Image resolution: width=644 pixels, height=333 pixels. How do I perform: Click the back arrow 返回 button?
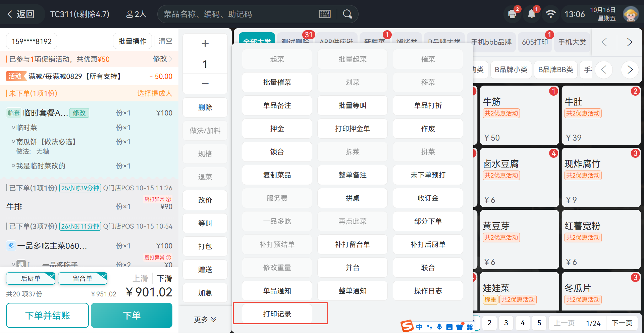coord(21,14)
